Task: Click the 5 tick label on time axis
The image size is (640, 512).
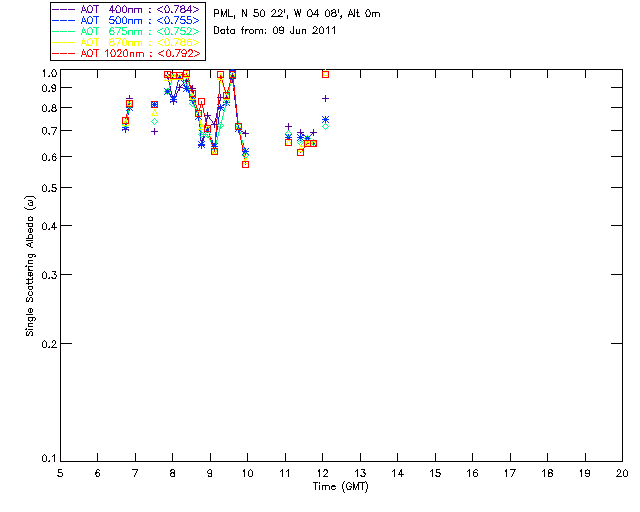Action: coord(60,472)
